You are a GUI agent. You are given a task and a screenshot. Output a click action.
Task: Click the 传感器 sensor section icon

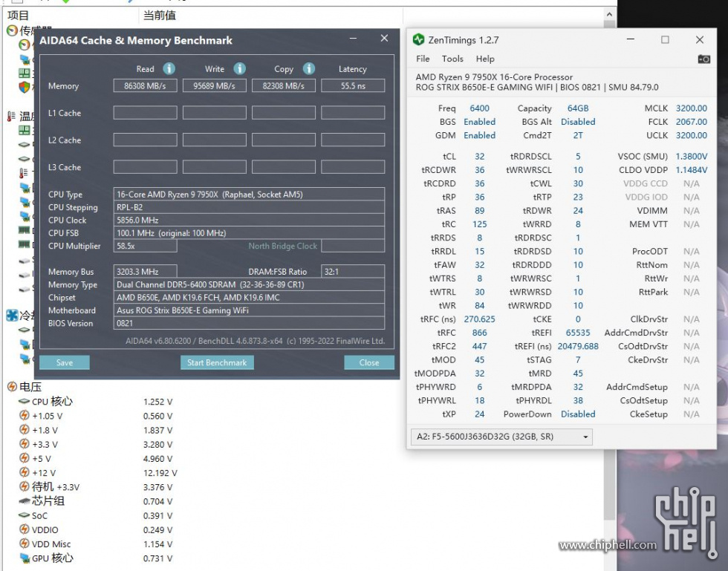(x=12, y=31)
